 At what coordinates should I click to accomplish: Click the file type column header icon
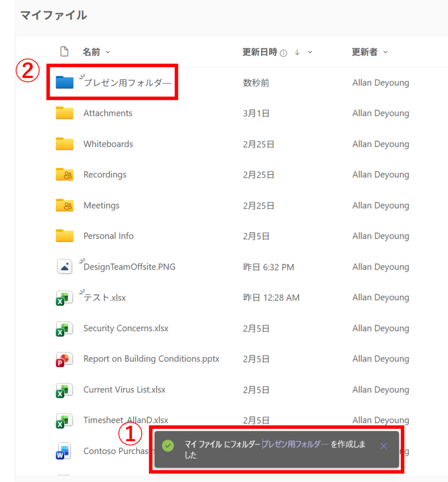[x=65, y=52]
